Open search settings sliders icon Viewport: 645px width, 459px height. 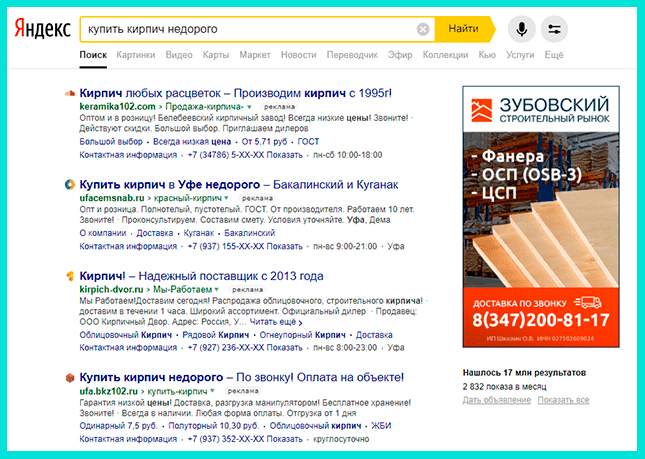click(x=554, y=29)
